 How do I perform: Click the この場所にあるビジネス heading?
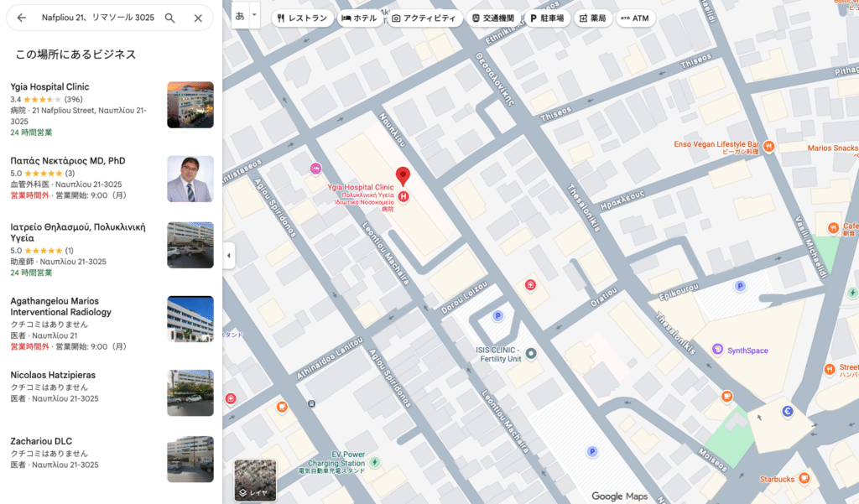click(x=75, y=55)
